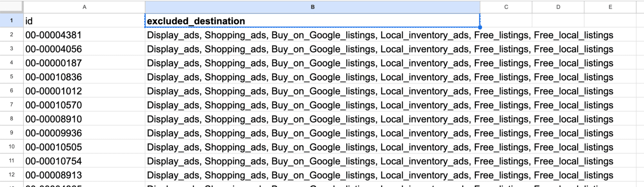The height and width of the screenshot is (187, 644).
Task: Select column A header
Action: click(x=84, y=7)
